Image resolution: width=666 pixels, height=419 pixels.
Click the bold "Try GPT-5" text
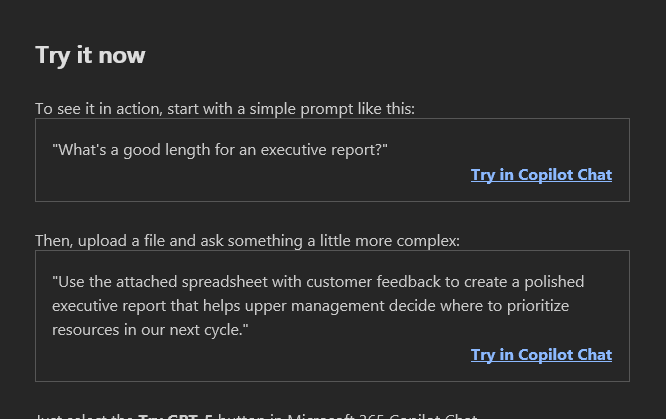[x=175, y=415]
